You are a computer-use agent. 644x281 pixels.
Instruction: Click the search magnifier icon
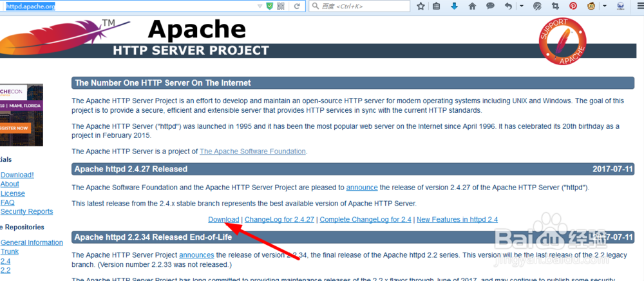[x=316, y=6]
